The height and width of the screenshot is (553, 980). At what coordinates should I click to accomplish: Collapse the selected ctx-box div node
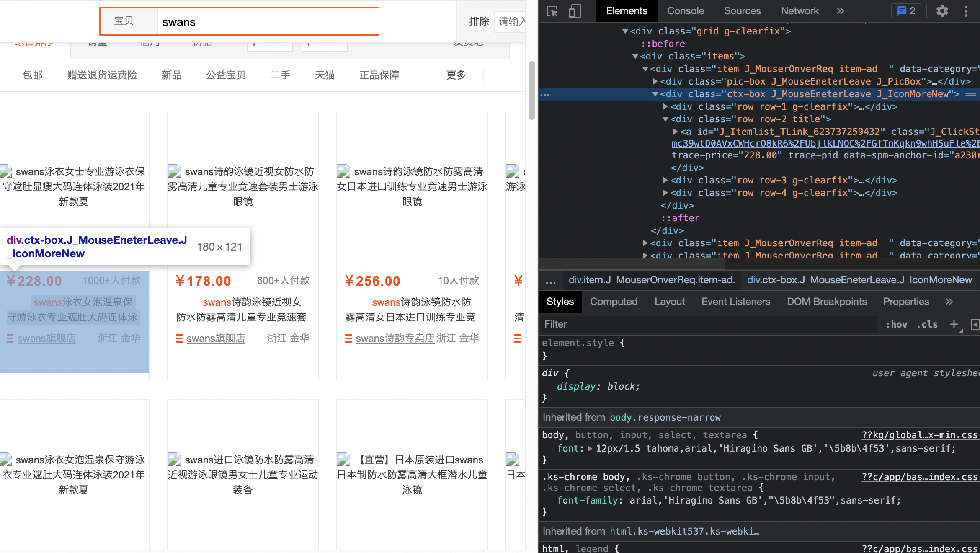pos(655,94)
